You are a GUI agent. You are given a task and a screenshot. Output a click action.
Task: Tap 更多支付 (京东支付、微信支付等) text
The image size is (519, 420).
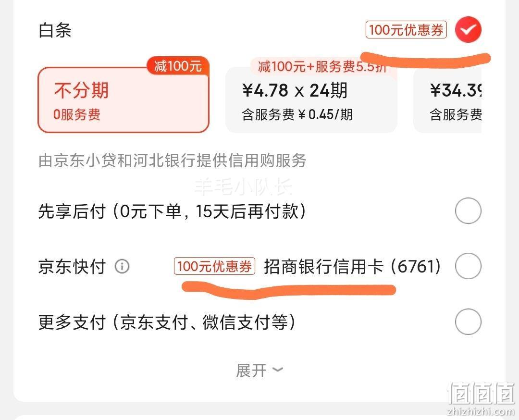tap(167, 322)
